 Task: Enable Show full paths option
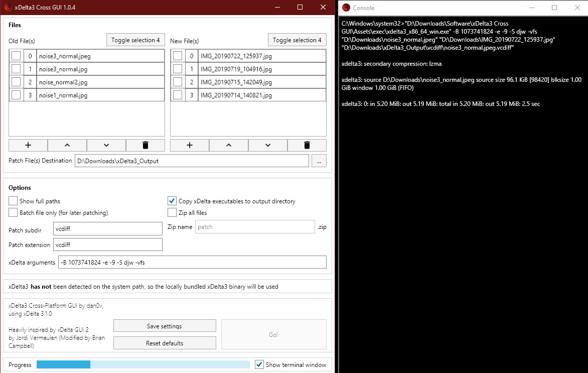coord(13,201)
